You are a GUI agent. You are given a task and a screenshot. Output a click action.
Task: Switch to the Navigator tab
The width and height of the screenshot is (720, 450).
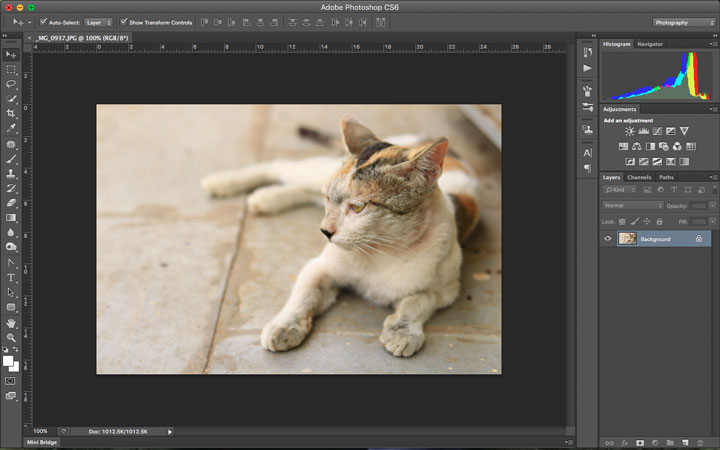[x=650, y=44]
